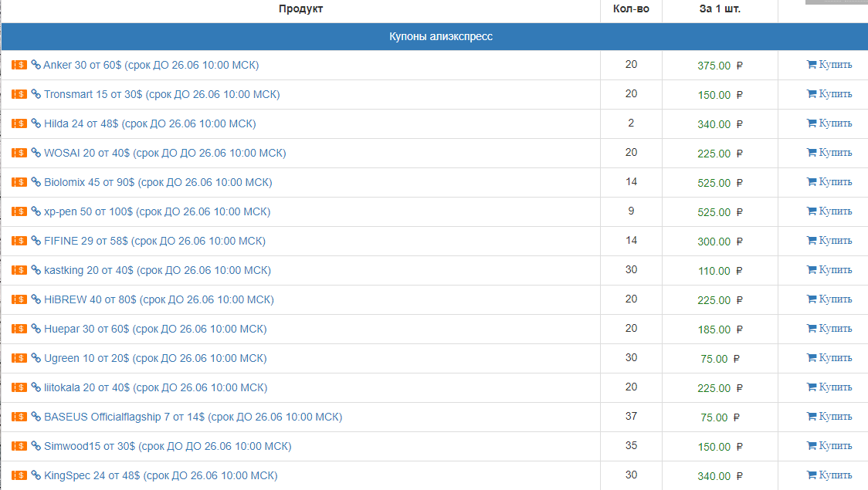Open the HiBREW 40 от 80$ coupon link
The image size is (868, 490).
click(159, 299)
